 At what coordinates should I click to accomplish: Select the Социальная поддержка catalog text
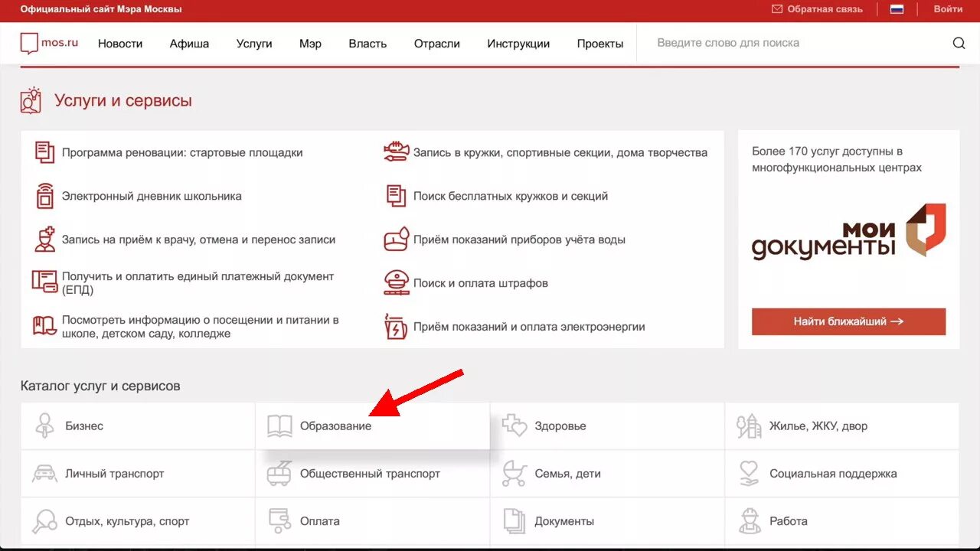click(833, 474)
